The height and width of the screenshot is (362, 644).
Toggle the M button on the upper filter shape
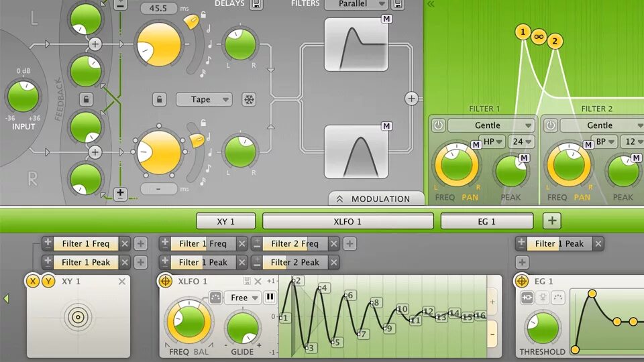[386, 19]
